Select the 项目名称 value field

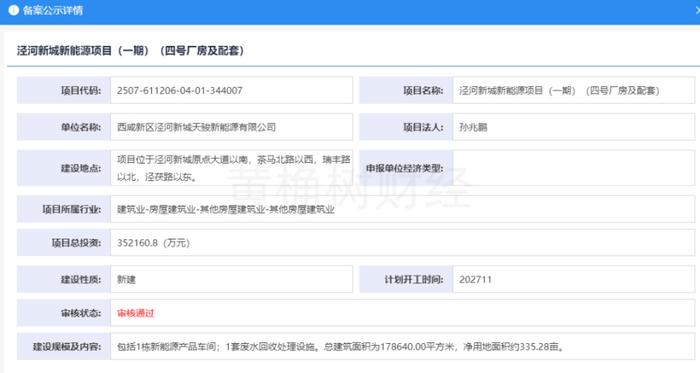click(x=574, y=91)
